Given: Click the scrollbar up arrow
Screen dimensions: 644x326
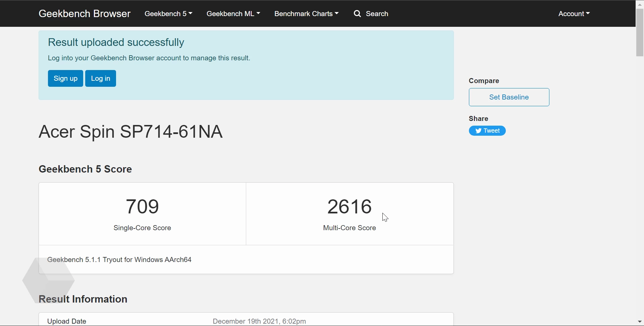Looking at the screenshot, I should click(x=640, y=4).
